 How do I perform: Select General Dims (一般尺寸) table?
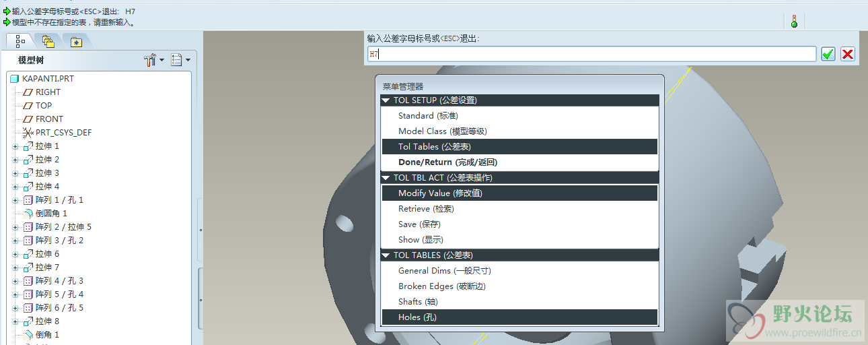point(519,271)
